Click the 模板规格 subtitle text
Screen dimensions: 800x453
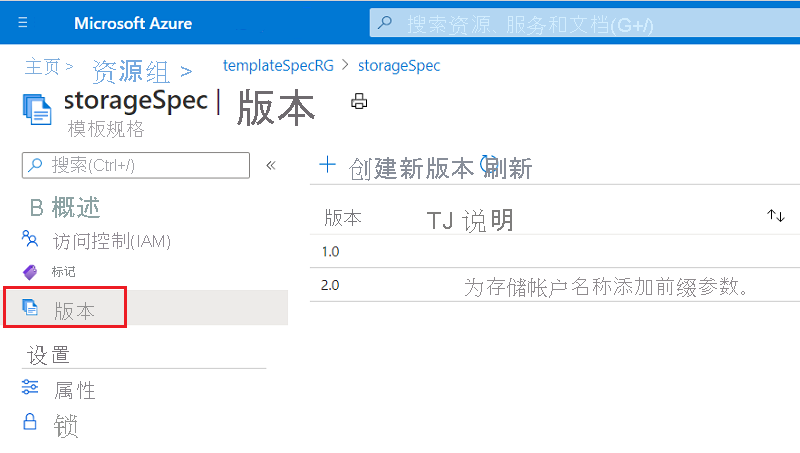pyautogui.click(x=106, y=129)
